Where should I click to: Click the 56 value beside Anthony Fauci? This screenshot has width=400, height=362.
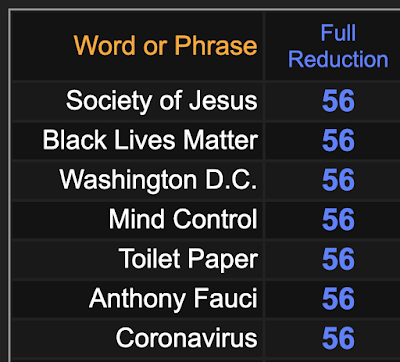click(338, 298)
